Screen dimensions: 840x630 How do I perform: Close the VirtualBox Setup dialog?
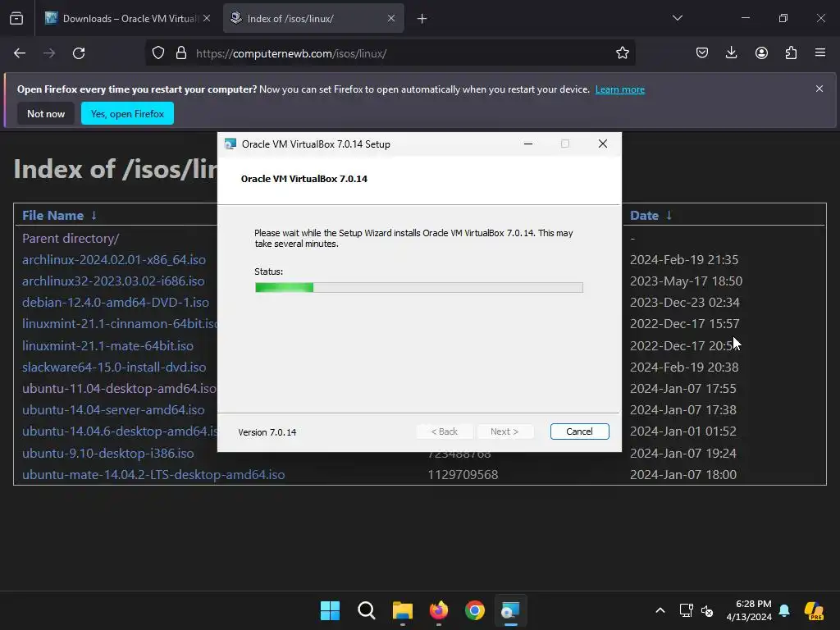coord(603,144)
